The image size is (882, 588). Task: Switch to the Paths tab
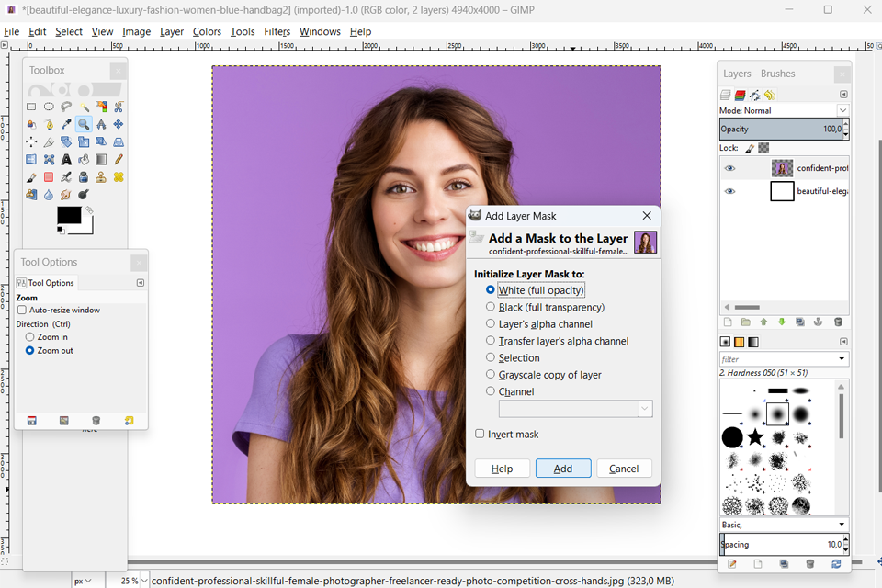pos(755,96)
